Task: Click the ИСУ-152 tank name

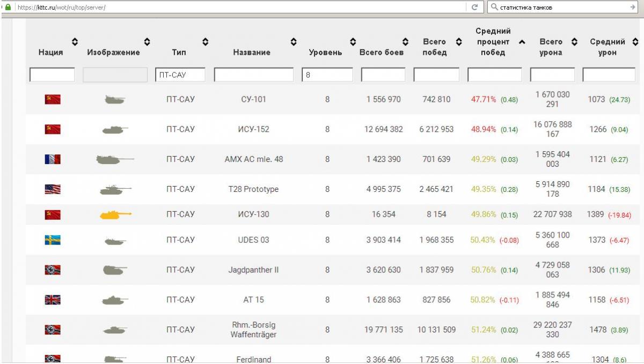Action: [x=253, y=129]
